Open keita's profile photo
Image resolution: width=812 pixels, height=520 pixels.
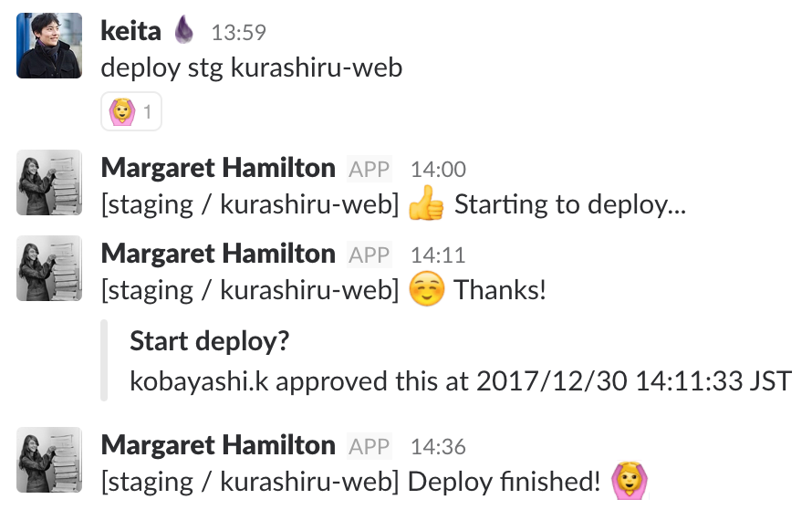pyautogui.click(x=49, y=46)
